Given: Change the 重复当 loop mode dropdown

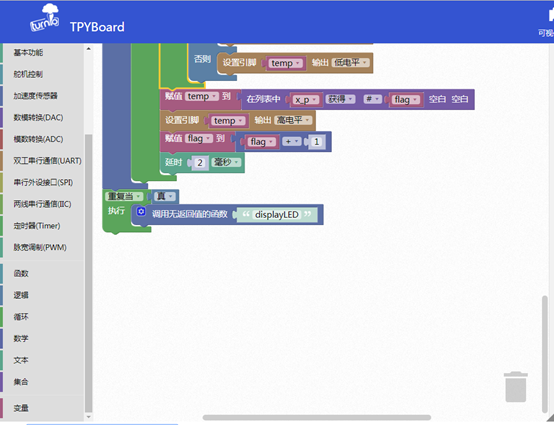Looking at the screenshot, I should coord(124,196).
